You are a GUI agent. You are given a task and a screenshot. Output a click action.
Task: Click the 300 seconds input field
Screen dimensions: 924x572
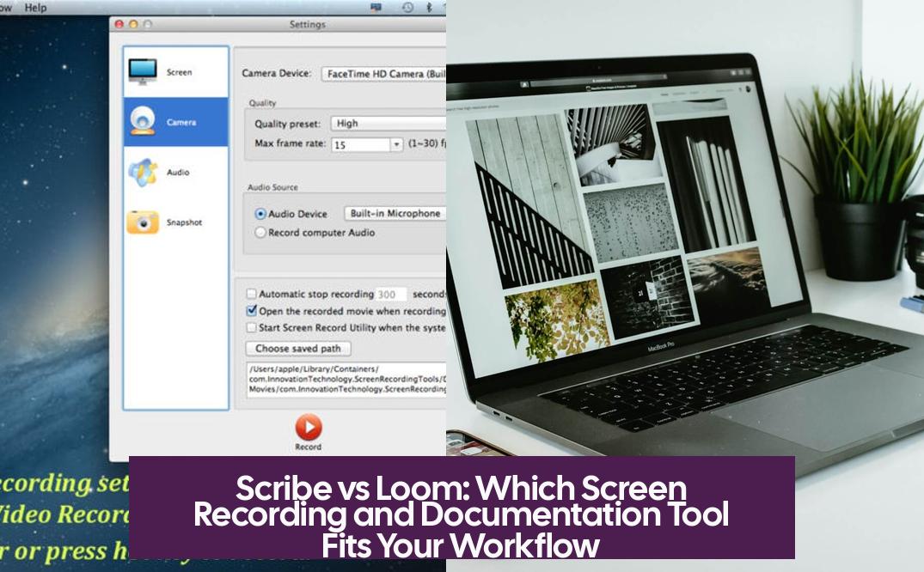point(391,294)
